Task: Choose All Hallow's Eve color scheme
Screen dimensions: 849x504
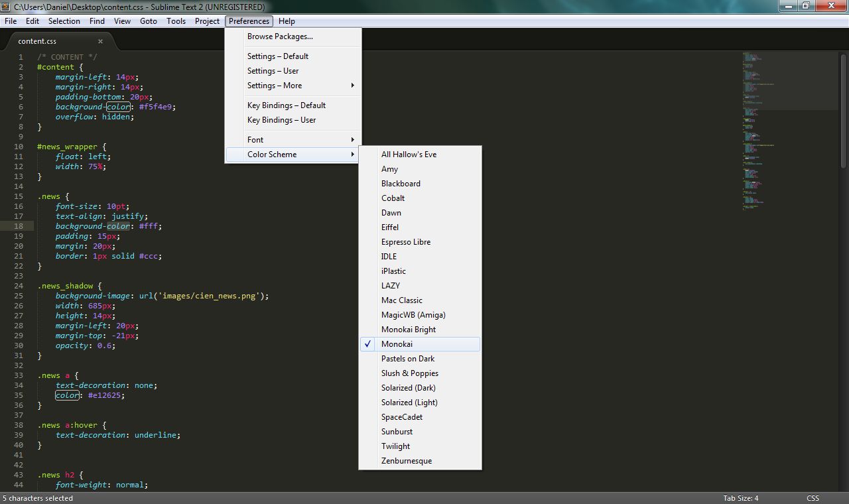Action: click(420, 155)
